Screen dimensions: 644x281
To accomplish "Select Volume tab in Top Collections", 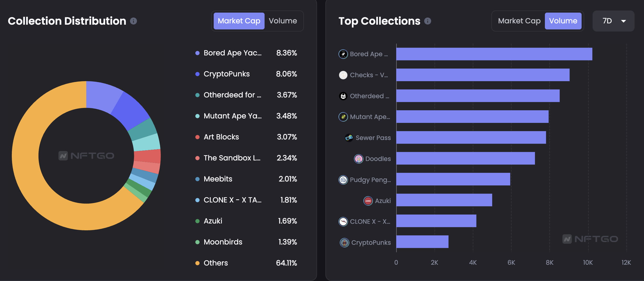I will 563,21.
